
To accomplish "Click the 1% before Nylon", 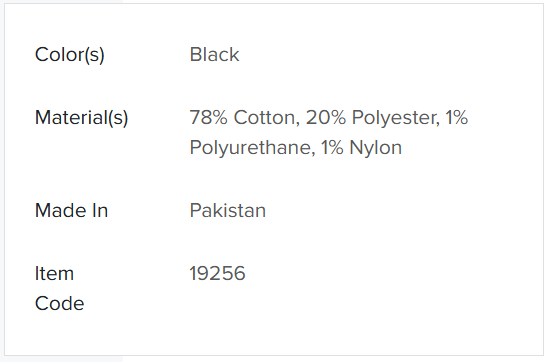I will [x=332, y=148].
